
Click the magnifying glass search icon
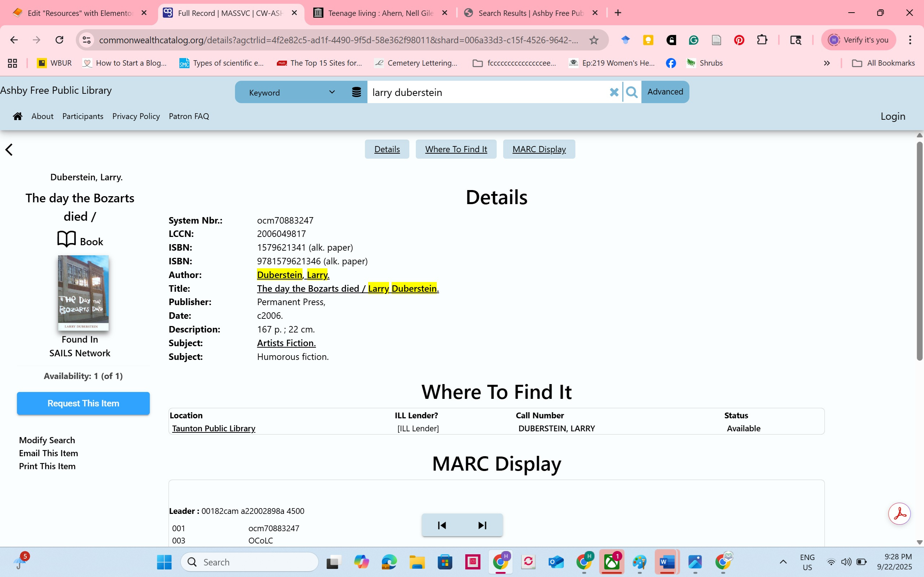pos(632,92)
